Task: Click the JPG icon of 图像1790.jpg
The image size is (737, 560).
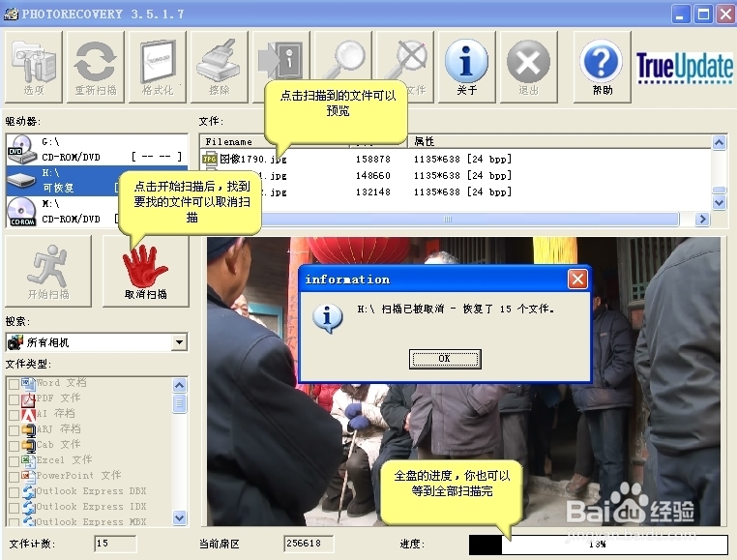Action: tap(210, 159)
